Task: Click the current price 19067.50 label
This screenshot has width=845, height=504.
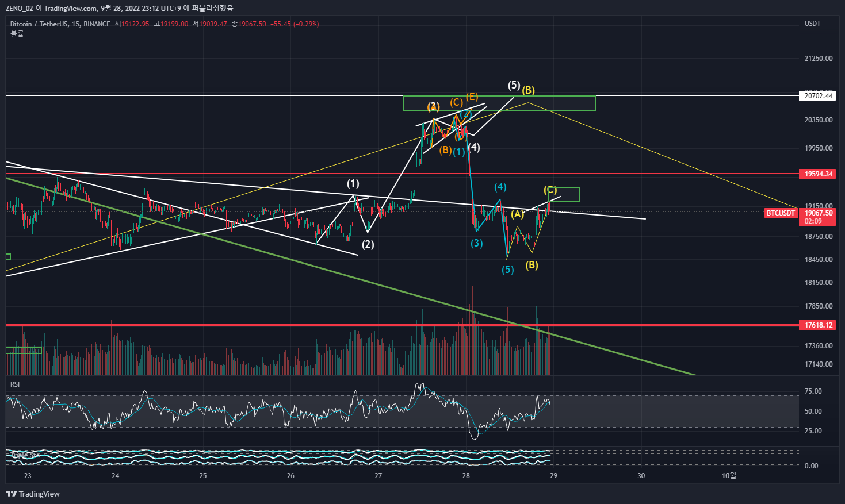Action: click(818, 213)
